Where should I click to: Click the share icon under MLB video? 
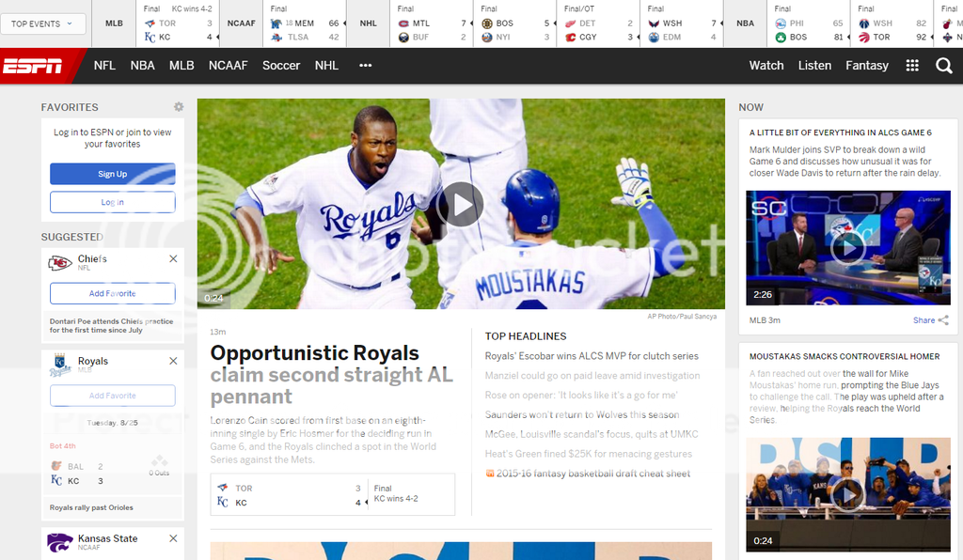click(x=943, y=320)
